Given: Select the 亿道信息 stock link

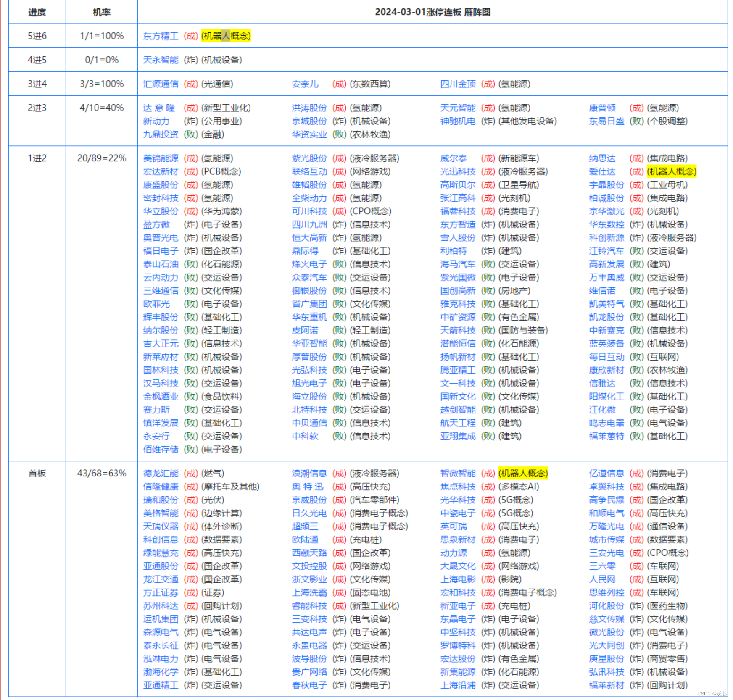Looking at the screenshot, I should pos(606,474).
